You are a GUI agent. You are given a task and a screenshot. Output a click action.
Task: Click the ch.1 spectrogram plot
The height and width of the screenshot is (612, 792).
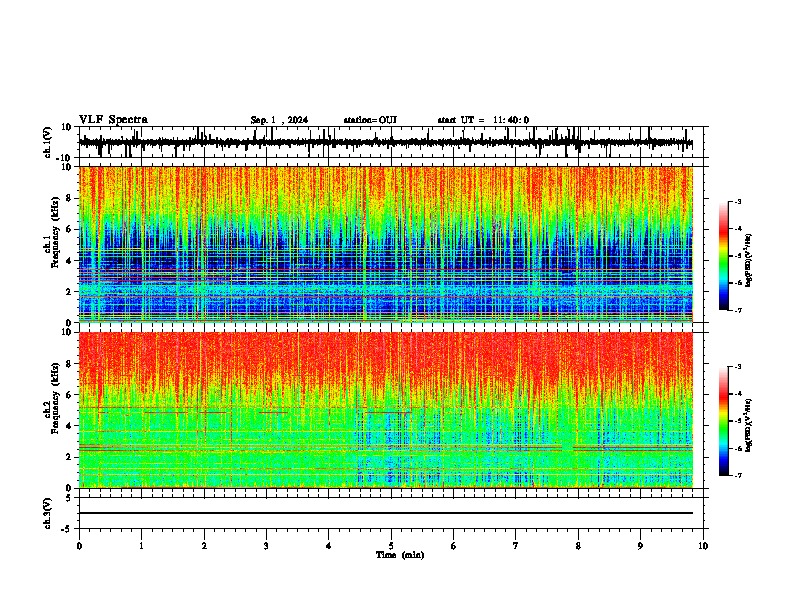coord(386,244)
